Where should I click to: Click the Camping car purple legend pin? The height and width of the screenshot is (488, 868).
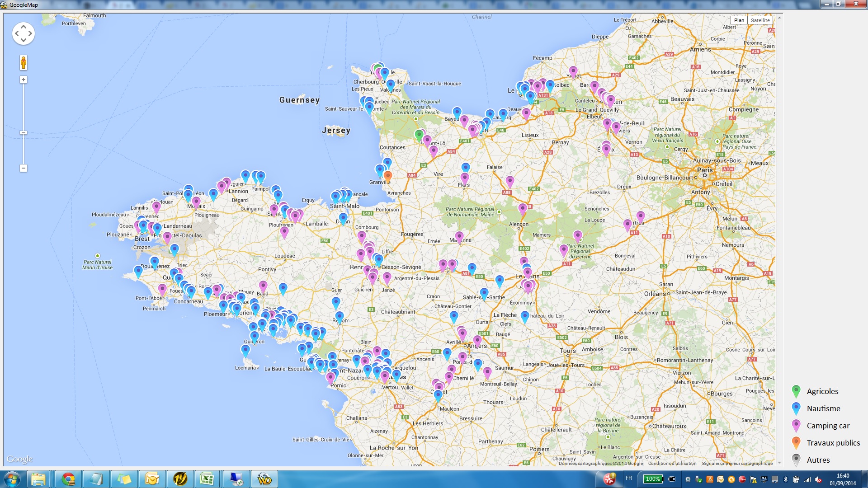(796, 426)
